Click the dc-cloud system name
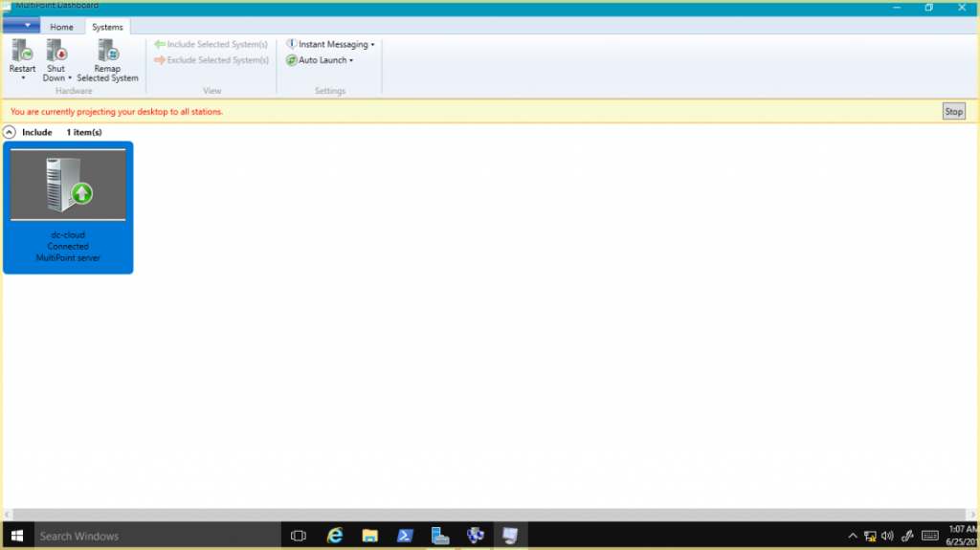The image size is (980, 550). (x=68, y=235)
